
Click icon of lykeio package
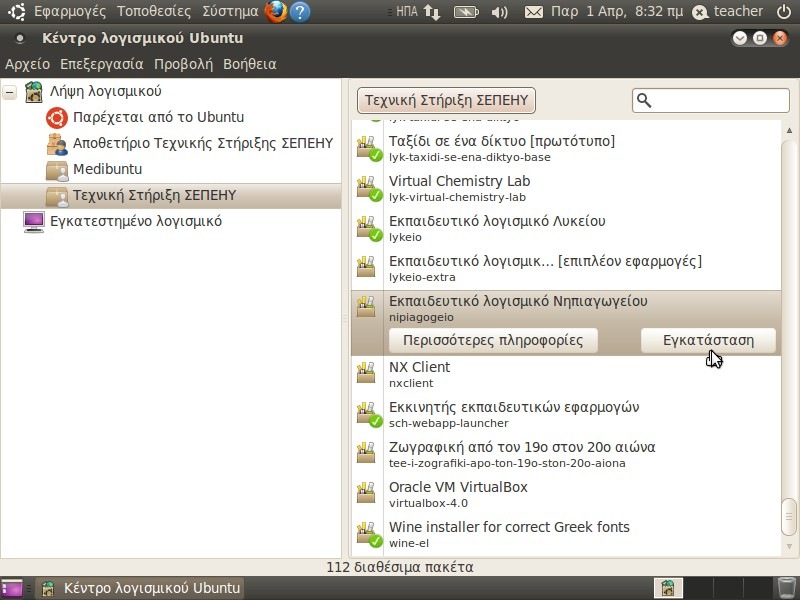pyautogui.click(x=369, y=228)
